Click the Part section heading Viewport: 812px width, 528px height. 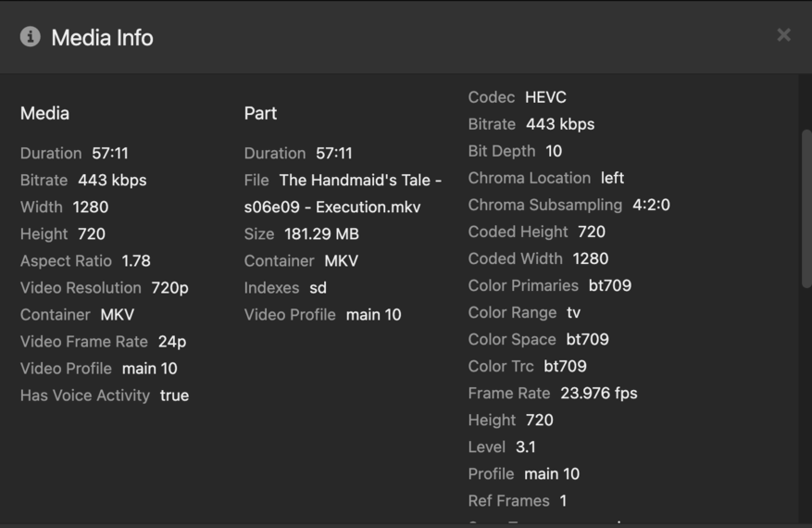pyautogui.click(x=260, y=113)
